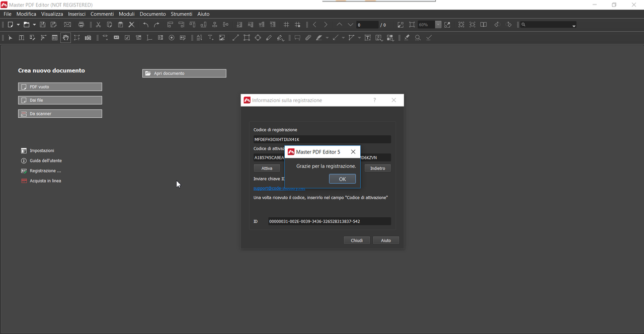Click the Attiva button
644x334 pixels.
(x=267, y=169)
